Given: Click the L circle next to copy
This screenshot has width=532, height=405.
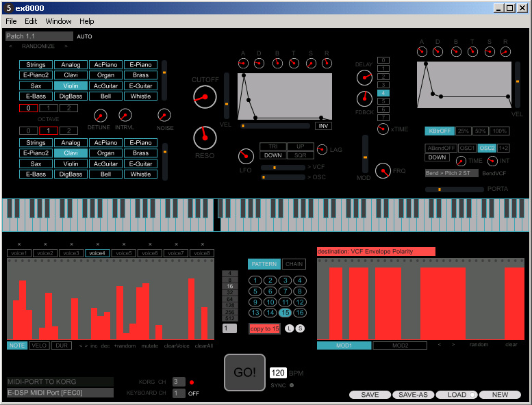Looking at the screenshot, I should 289,328.
